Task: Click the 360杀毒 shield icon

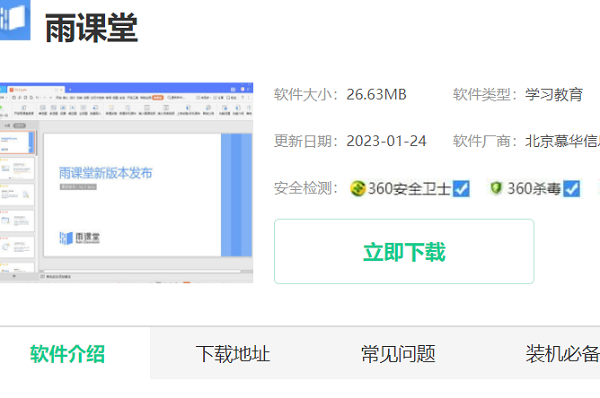Action: point(496,188)
